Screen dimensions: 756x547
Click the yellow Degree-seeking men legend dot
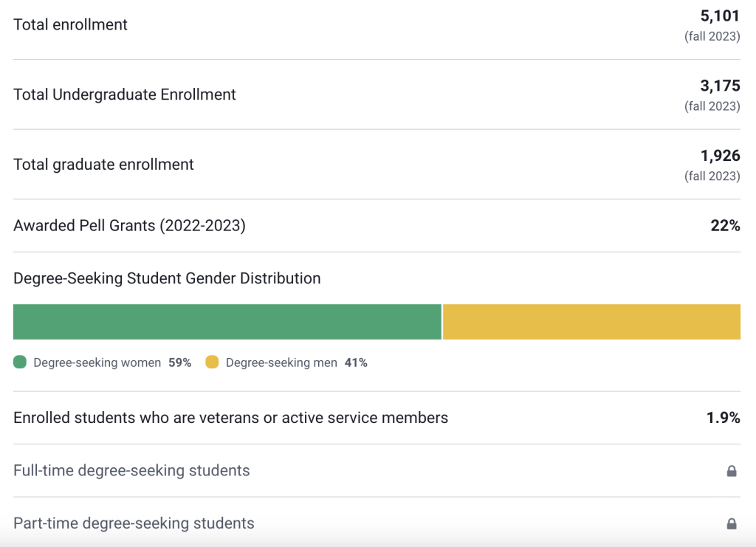click(x=212, y=362)
